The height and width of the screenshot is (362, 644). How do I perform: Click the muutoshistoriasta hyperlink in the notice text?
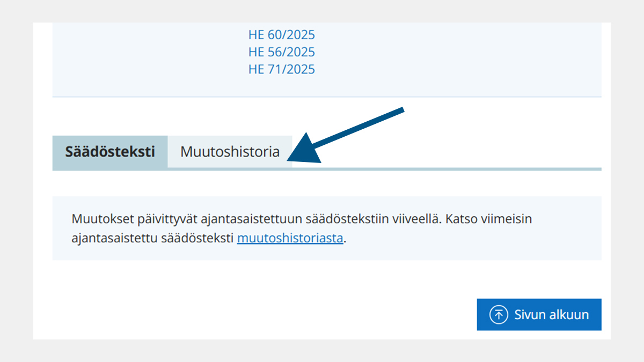click(290, 238)
